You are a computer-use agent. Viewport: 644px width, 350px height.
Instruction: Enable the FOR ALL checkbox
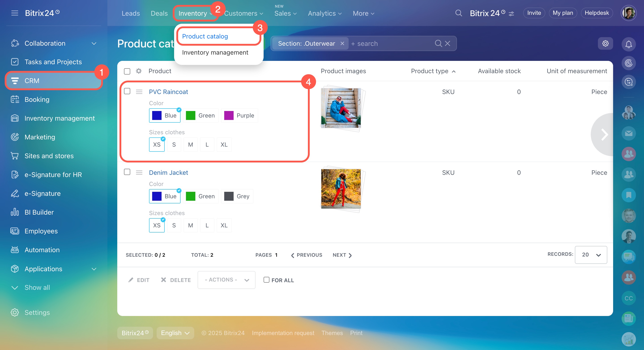pos(266,280)
